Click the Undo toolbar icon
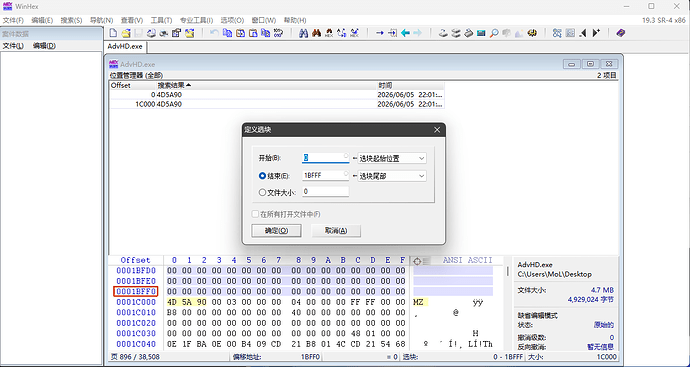 (214, 33)
